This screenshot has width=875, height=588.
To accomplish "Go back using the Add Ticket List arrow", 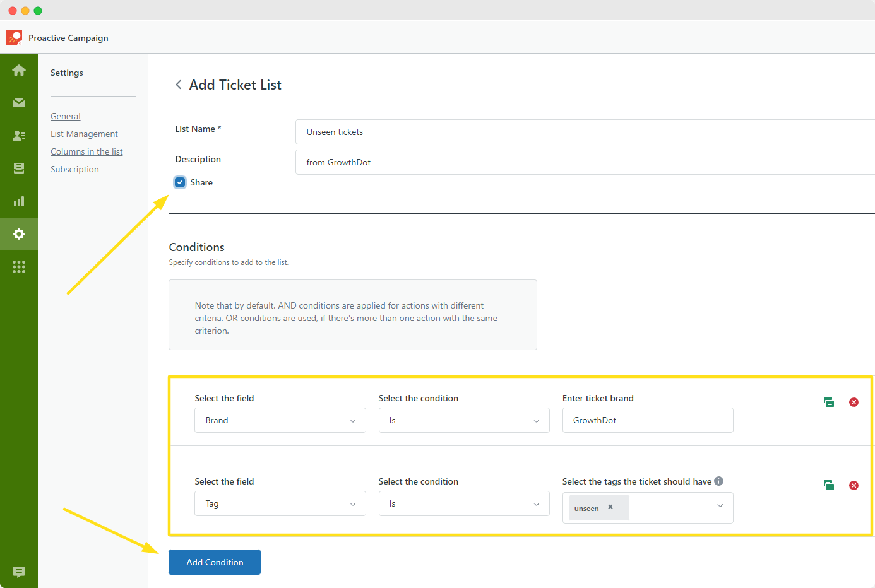I will click(179, 85).
